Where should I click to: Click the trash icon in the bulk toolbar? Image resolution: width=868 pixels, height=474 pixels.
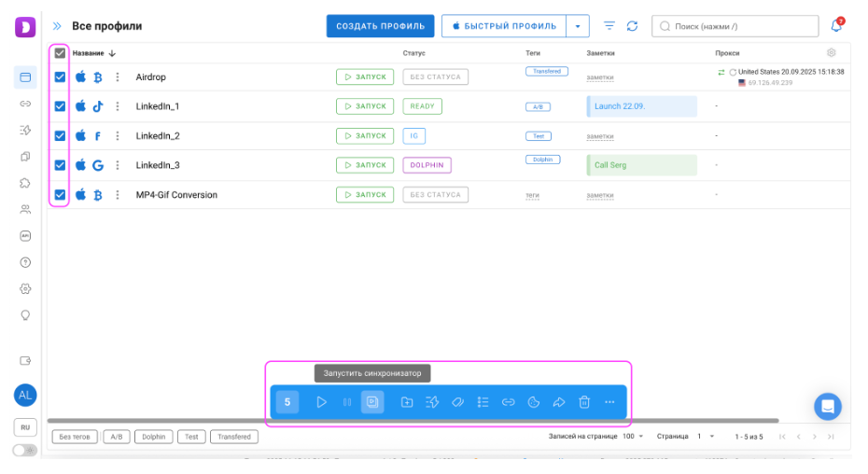pos(584,402)
